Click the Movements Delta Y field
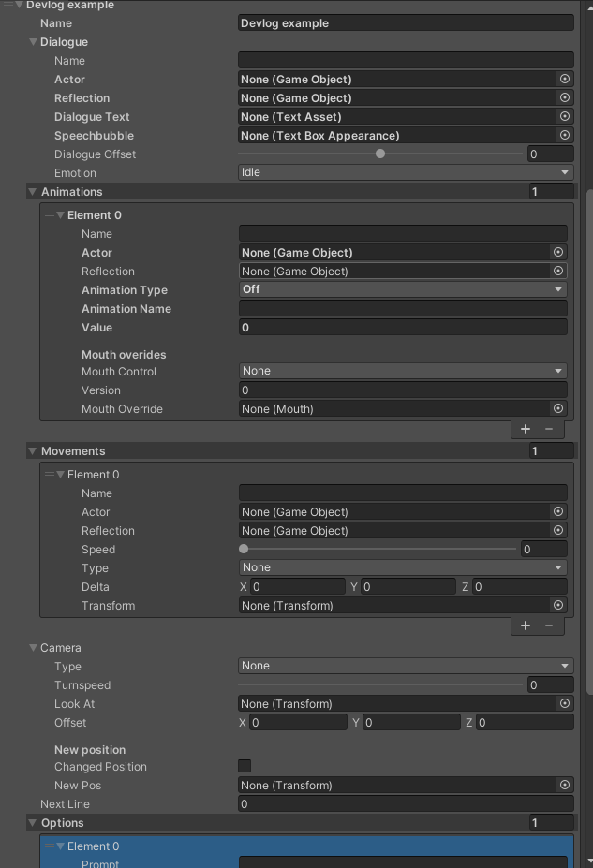Image resolution: width=593 pixels, height=868 pixels. pos(408,587)
